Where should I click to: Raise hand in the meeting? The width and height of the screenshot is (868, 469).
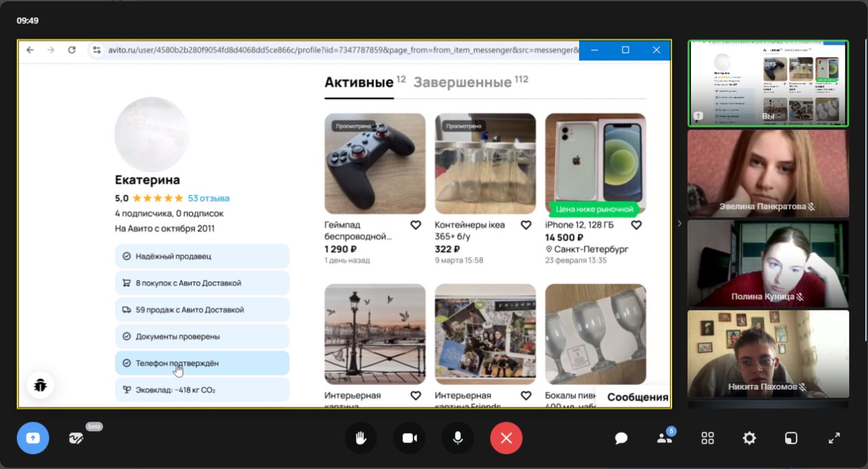pos(361,438)
